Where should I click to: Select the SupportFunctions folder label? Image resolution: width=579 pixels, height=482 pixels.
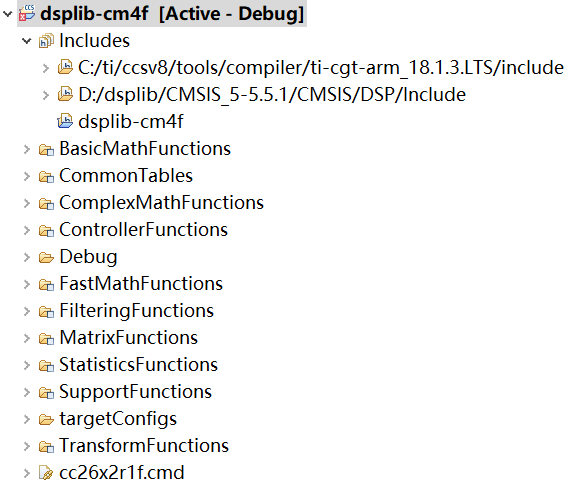pos(136,392)
